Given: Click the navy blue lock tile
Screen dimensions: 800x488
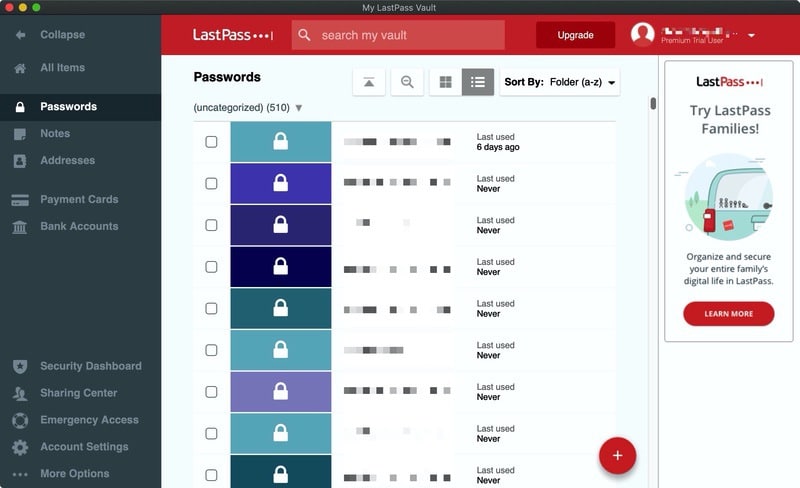Looking at the screenshot, I should click(x=281, y=266).
